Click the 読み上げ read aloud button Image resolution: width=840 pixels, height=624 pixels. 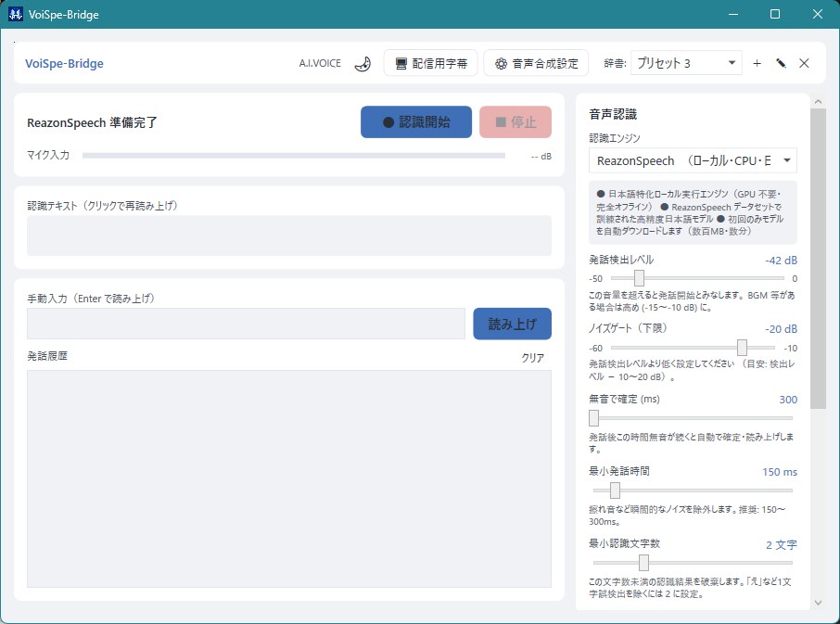[512, 324]
